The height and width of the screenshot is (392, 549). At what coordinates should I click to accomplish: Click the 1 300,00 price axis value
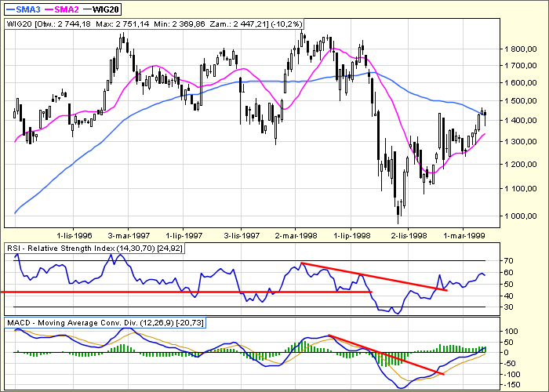tap(520, 141)
